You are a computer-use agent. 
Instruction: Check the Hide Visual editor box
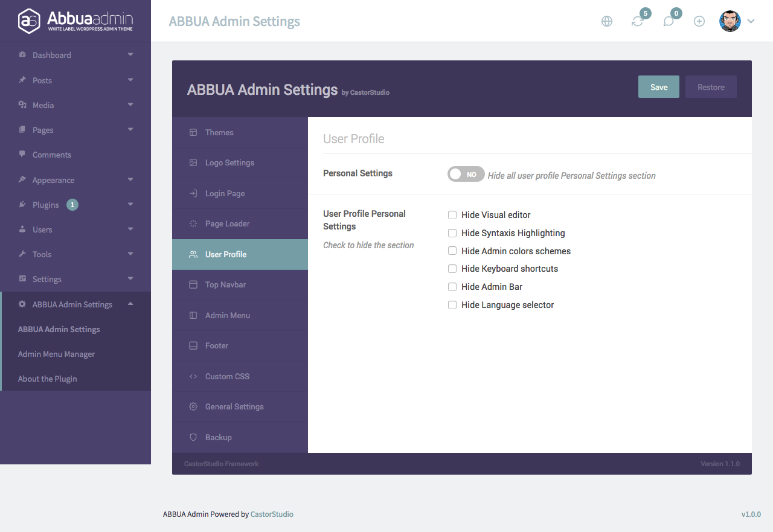tap(452, 215)
